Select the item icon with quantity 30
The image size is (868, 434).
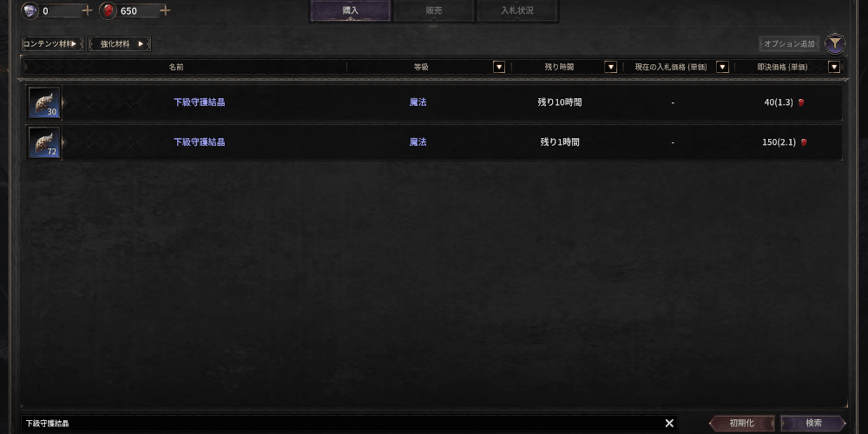(44, 103)
